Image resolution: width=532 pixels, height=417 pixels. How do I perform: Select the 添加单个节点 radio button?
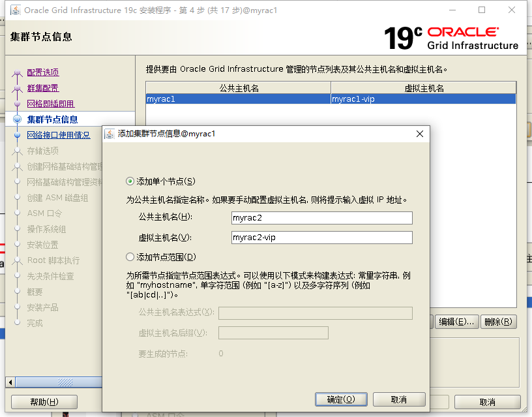[130, 181]
